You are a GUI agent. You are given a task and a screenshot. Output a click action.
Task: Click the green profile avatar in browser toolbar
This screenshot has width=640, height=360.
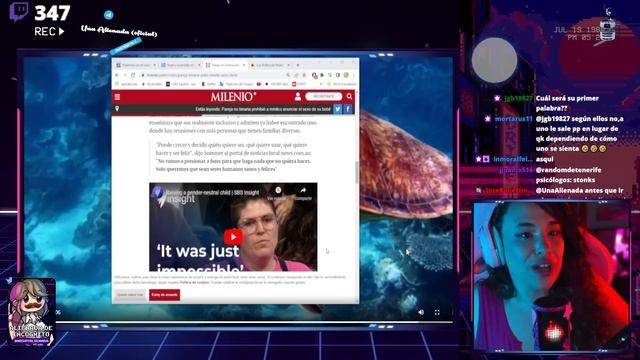click(x=346, y=75)
